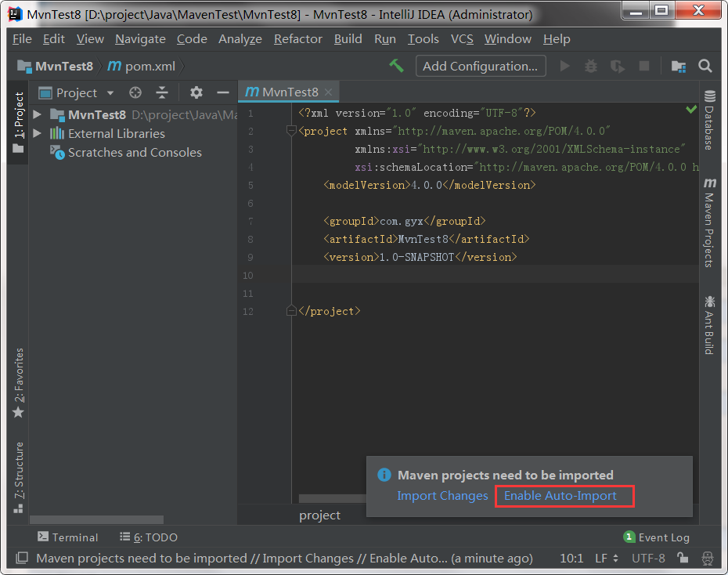Click the Debug bug icon

590,66
